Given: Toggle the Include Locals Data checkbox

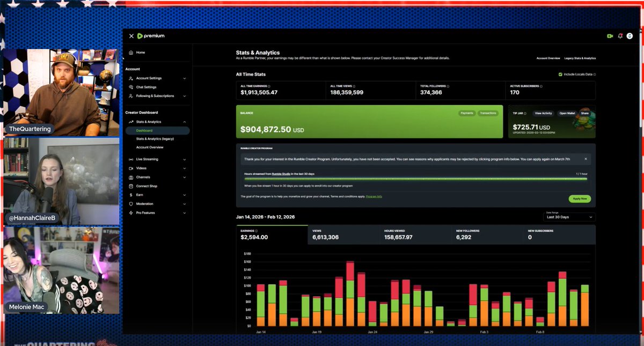Looking at the screenshot, I should (560, 75).
